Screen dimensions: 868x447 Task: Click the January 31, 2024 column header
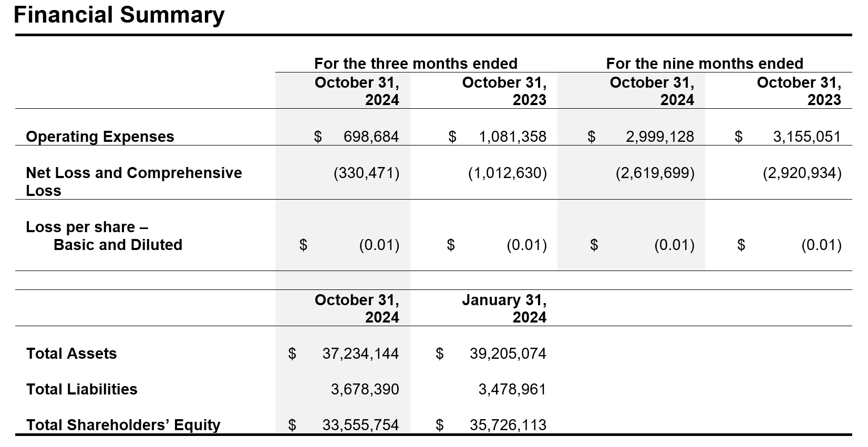point(504,308)
